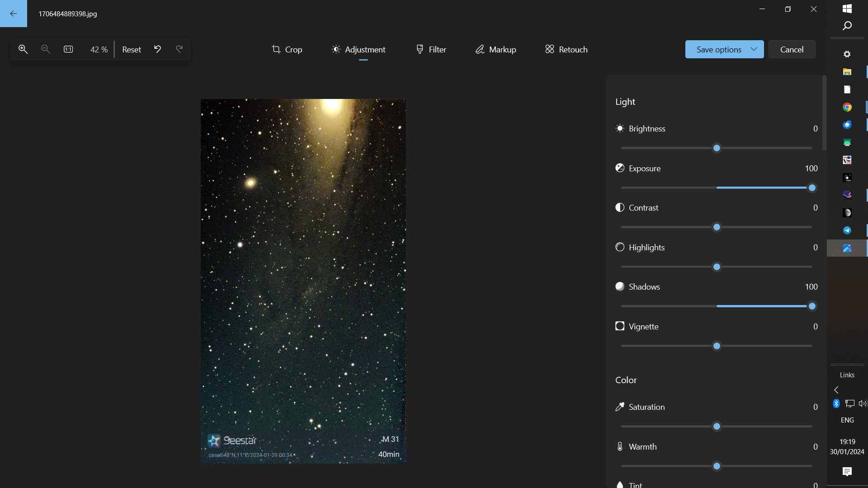Switch to the Retouch tab
868x488 pixels.
566,49
